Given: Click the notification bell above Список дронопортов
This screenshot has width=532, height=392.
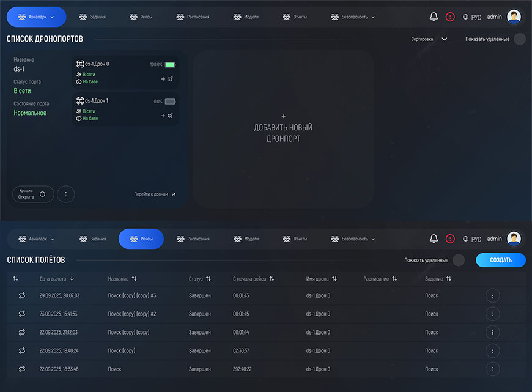Looking at the screenshot, I should (x=434, y=17).
